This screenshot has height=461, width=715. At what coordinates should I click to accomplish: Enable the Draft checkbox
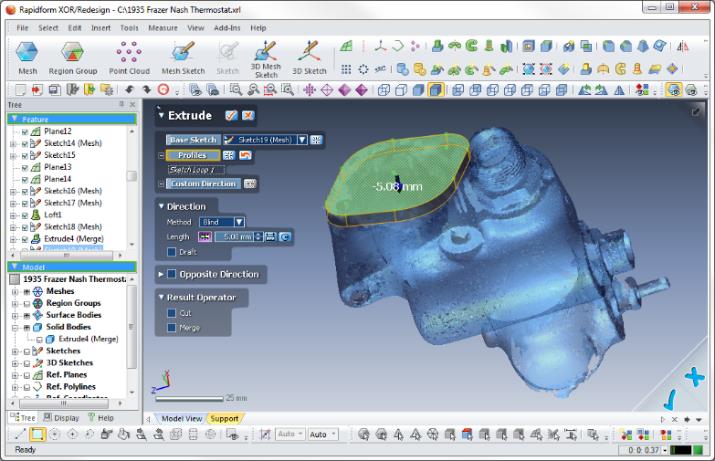[171, 252]
